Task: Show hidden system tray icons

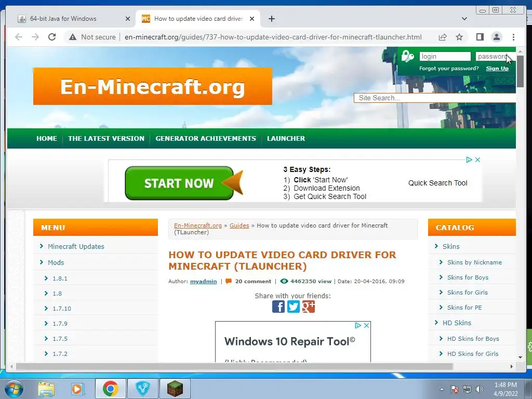Action: pos(442,389)
